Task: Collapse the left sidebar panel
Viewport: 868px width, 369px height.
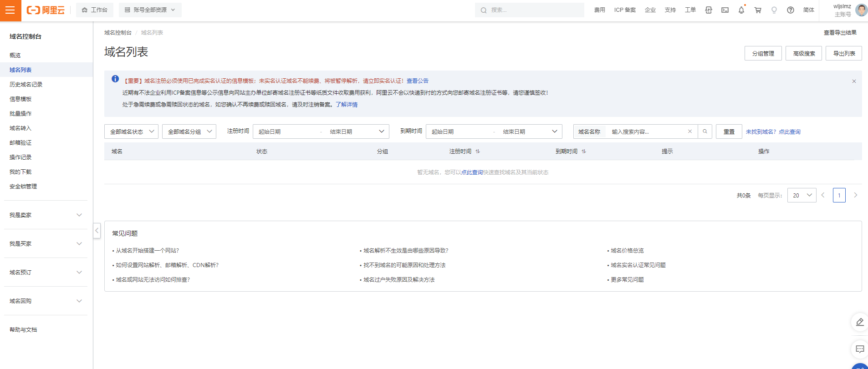Action: click(x=97, y=230)
